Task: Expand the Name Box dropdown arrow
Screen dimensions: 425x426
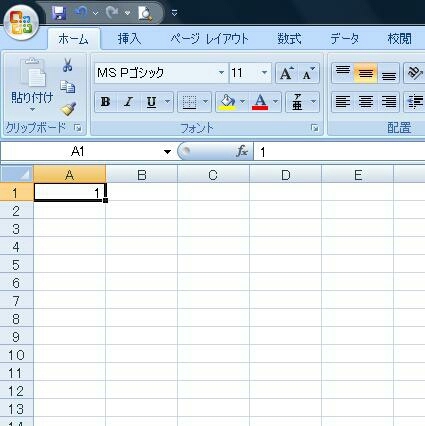Action: [x=167, y=152]
